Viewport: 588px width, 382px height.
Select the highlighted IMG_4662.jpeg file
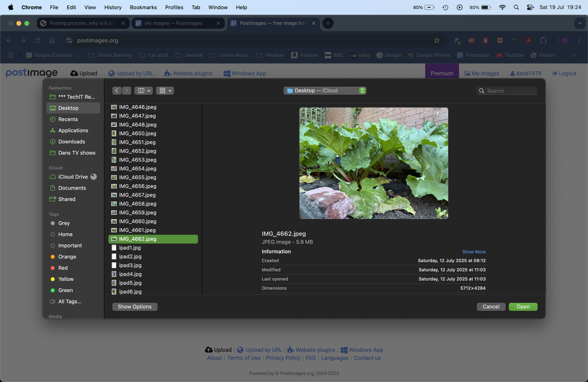[153, 239]
